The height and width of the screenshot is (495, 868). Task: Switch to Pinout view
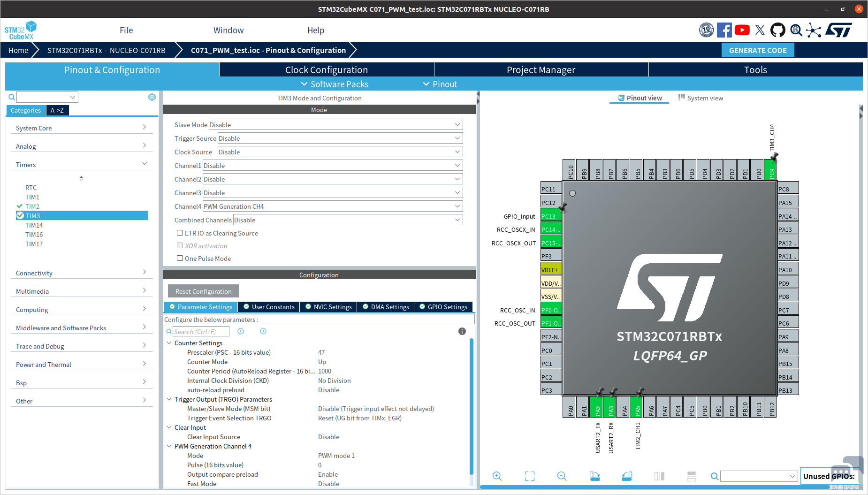tap(640, 98)
